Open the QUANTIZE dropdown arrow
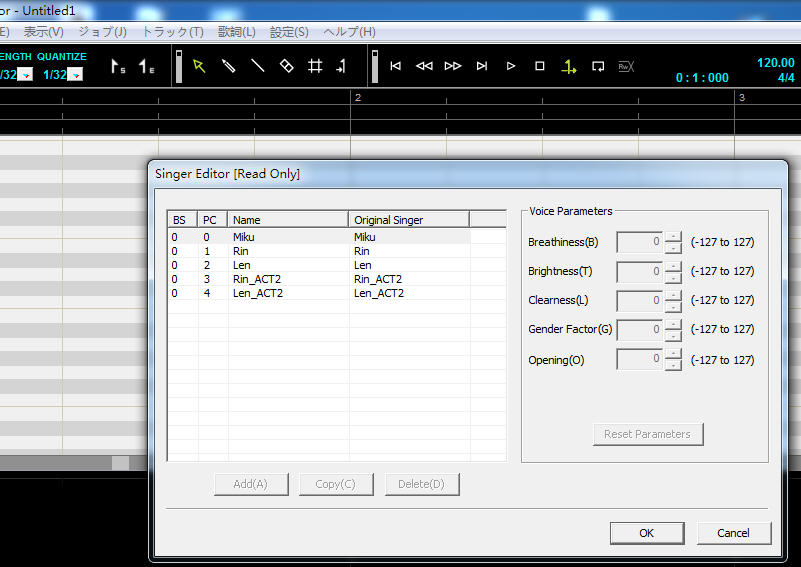Image resolution: width=801 pixels, height=567 pixels. [x=76, y=75]
